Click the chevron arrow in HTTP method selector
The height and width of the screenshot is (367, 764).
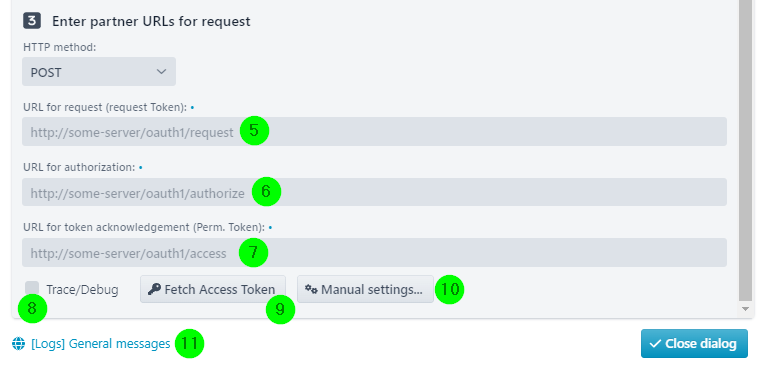[161, 72]
